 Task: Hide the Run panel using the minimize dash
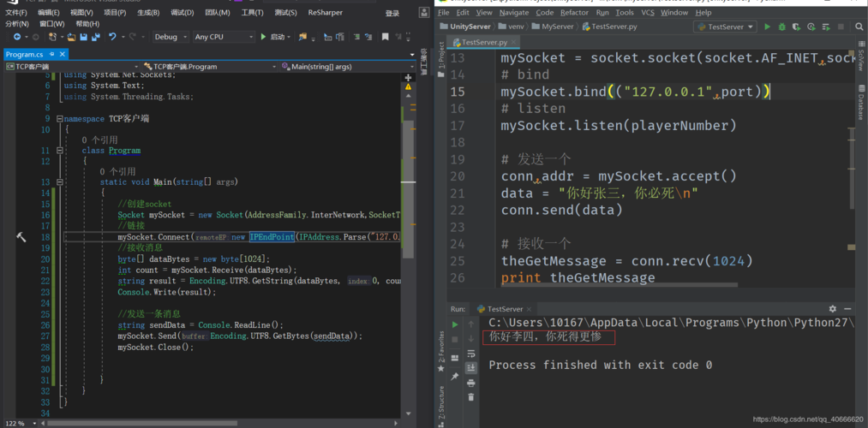[848, 309]
